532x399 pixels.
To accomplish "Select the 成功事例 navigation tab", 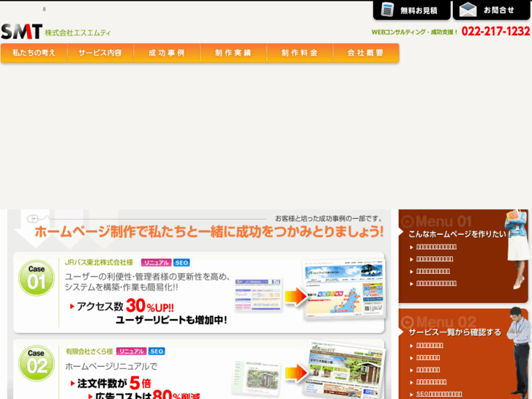I will click(x=167, y=53).
